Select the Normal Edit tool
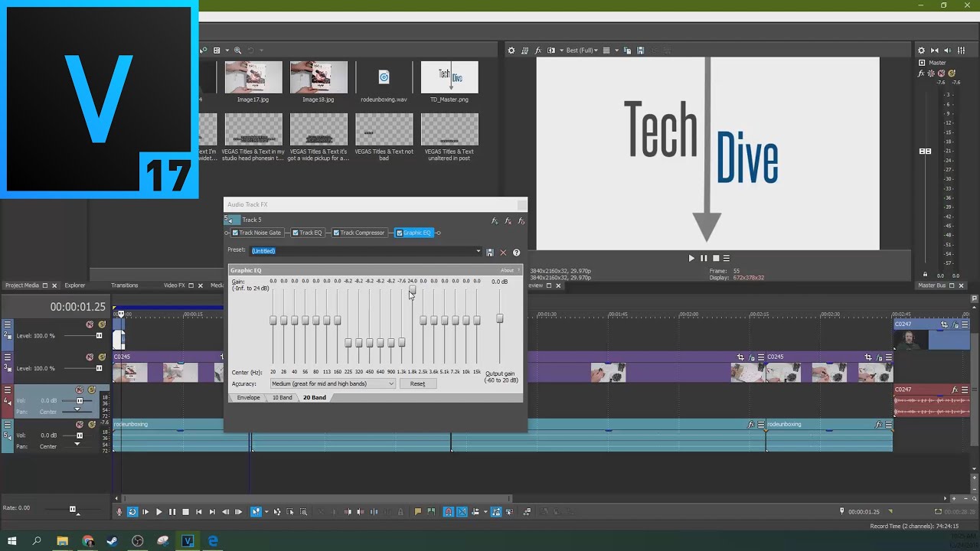 click(256, 512)
